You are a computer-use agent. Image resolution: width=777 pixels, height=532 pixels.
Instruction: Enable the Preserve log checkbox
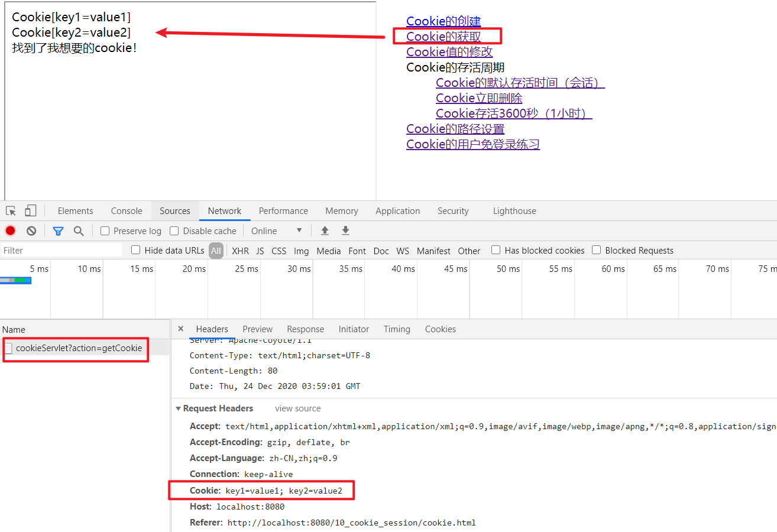(105, 231)
